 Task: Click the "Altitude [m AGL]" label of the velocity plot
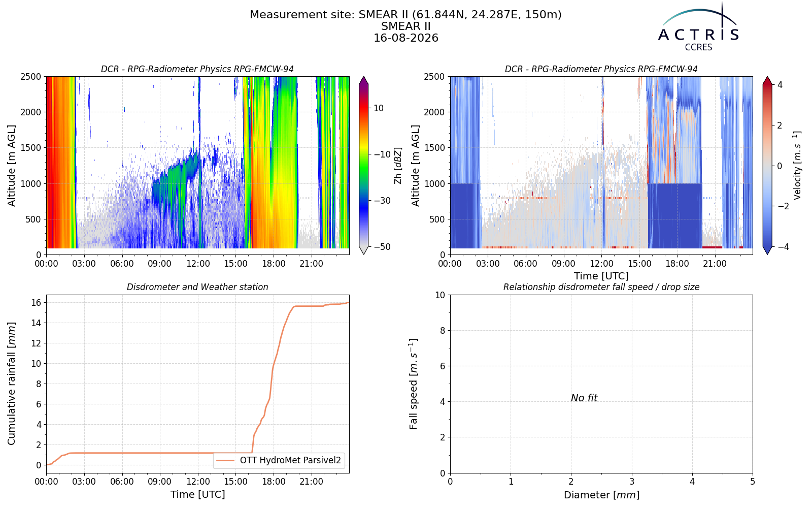tap(416, 166)
